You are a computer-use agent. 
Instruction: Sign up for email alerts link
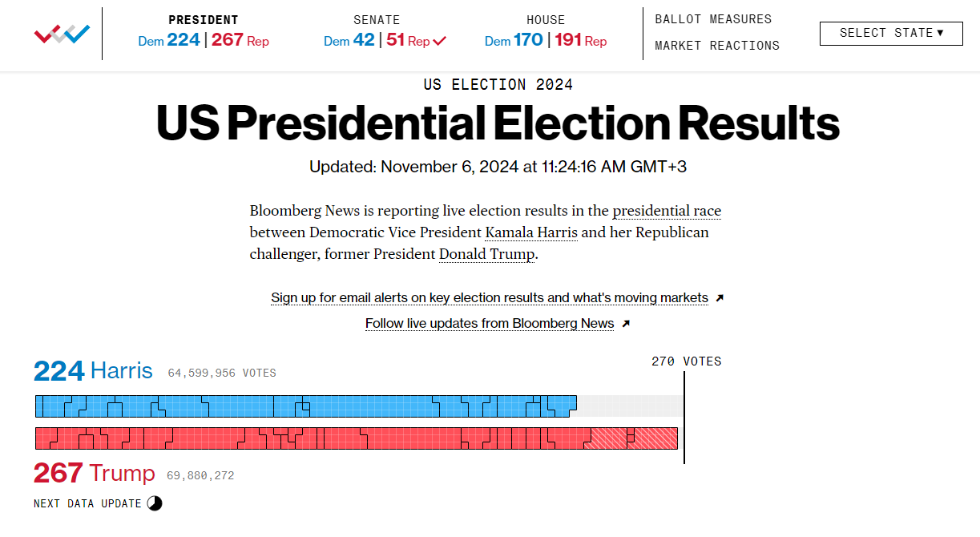490,298
